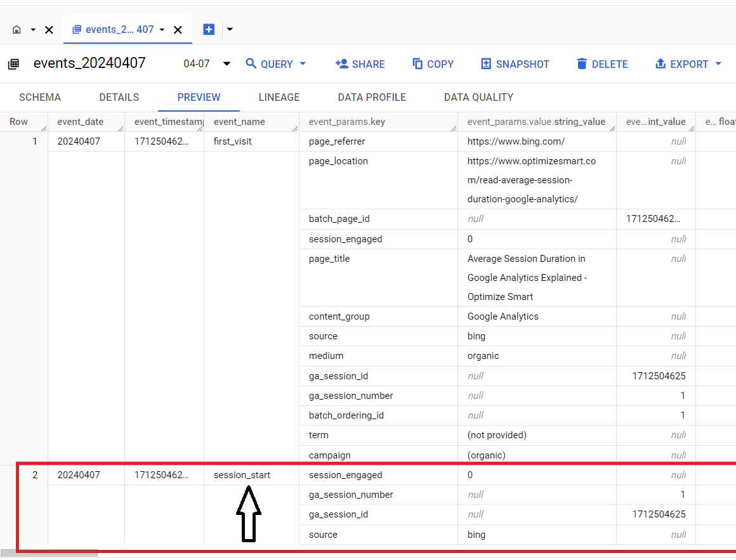Click the COPY button
Viewport: 736px width, 560px height.
tap(433, 64)
